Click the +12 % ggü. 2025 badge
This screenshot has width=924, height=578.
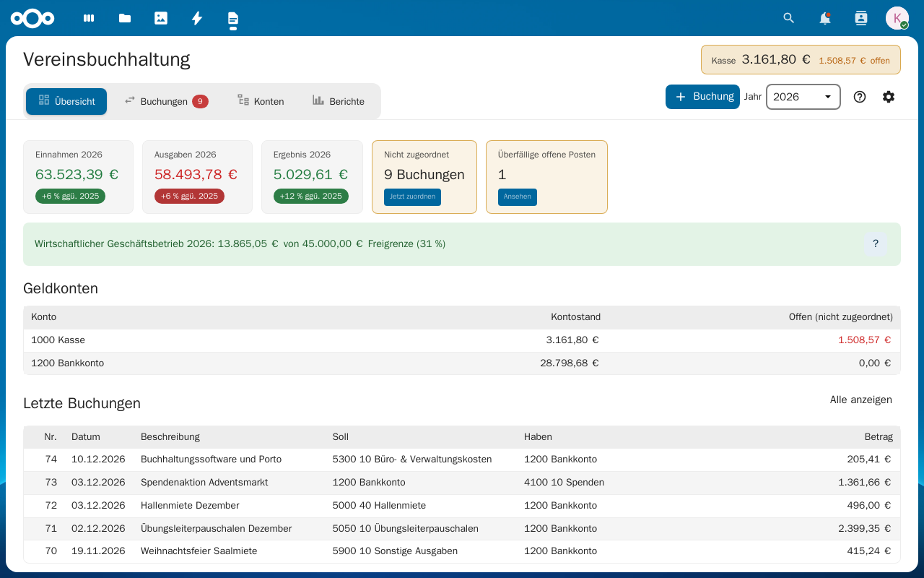[x=311, y=197]
